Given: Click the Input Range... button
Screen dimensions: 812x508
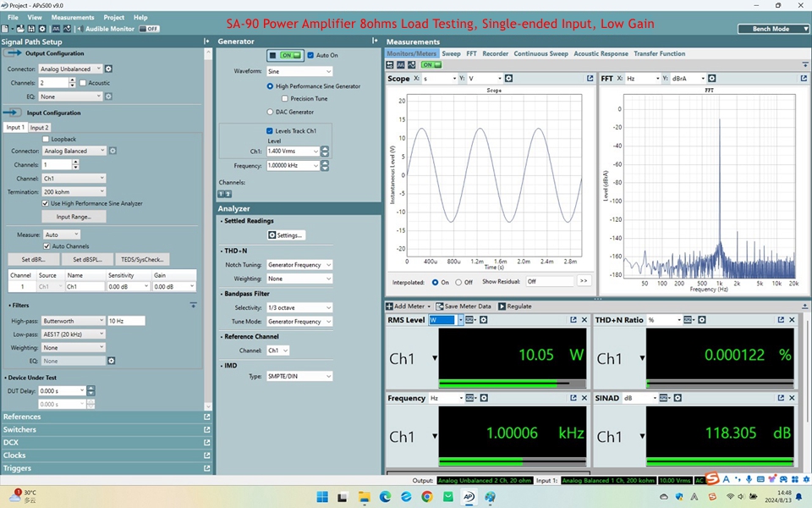Looking at the screenshot, I should [74, 217].
